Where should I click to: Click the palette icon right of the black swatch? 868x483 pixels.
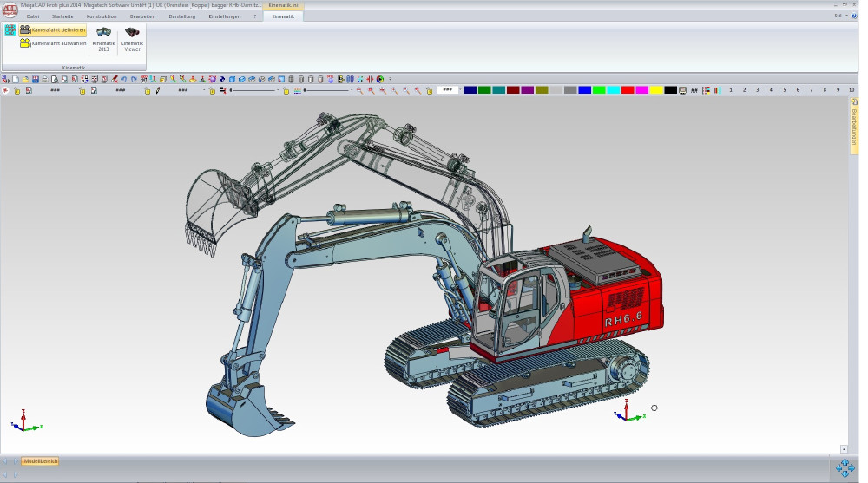(x=682, y=90)
